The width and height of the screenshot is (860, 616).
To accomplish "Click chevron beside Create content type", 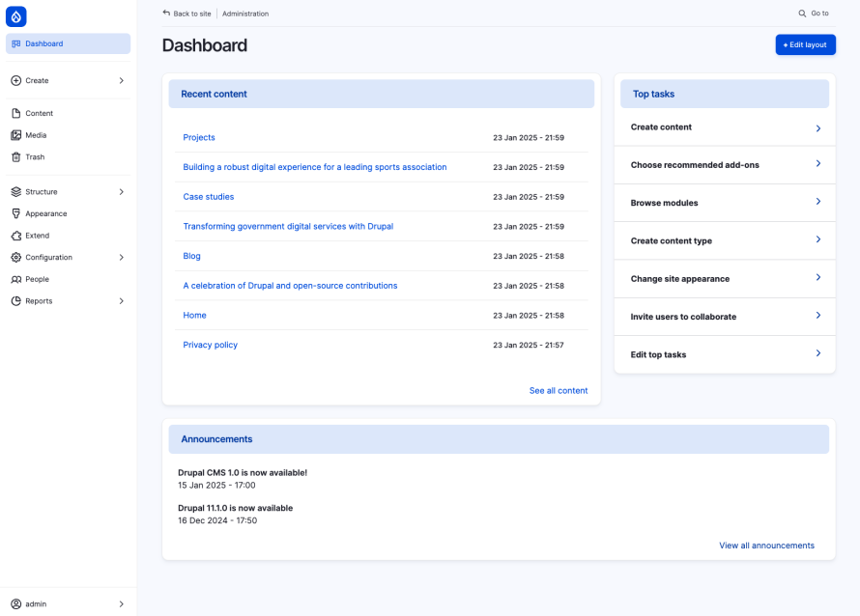I will pos(817,239).
